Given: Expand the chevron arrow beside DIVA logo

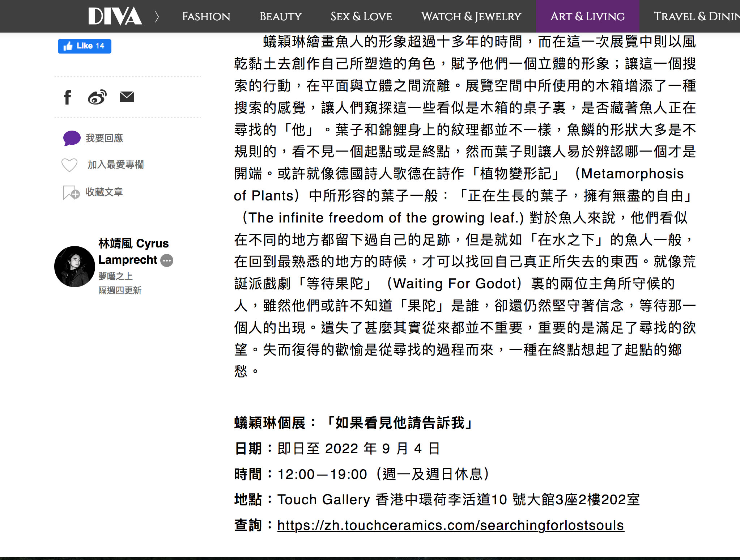Looking at the screenshot, I should (157, 16).
